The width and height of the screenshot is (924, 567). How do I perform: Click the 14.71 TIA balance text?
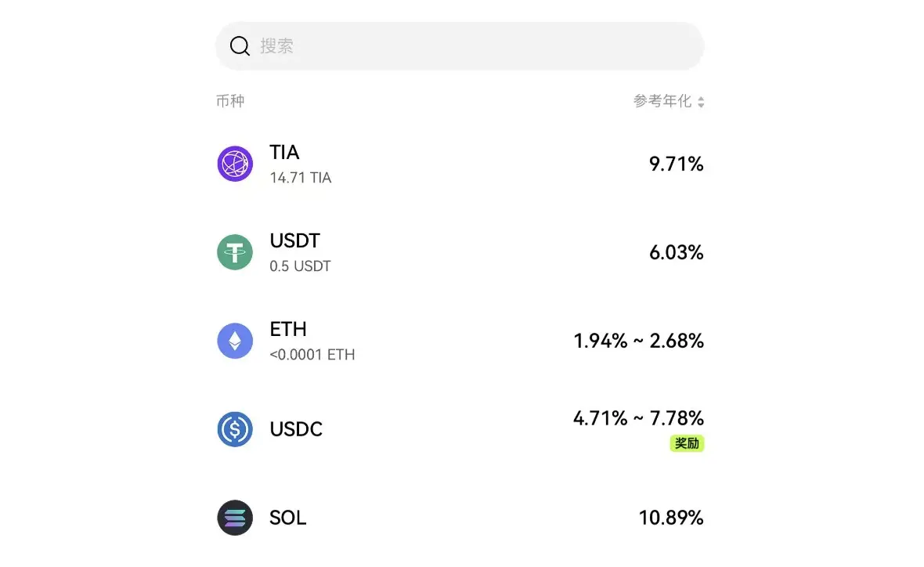click(x=301, y=178)
